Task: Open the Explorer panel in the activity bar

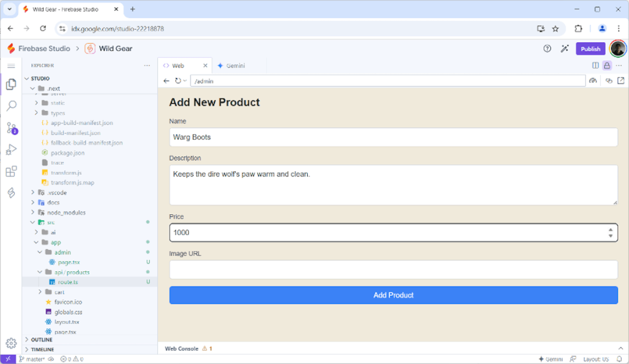Action: pyautogui.click(x=10, y=85)
